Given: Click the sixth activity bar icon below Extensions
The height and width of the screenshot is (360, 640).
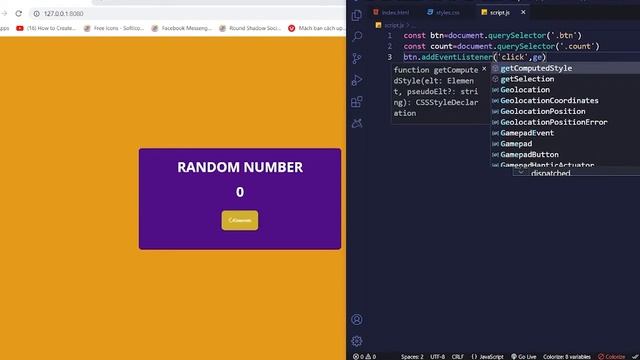Looking at the screenshot, I should tap(357, 123).
